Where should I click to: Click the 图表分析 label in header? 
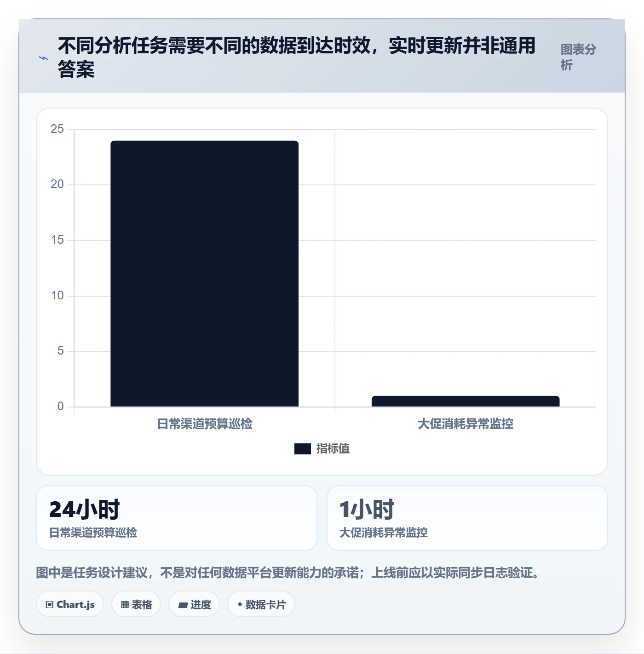[x=578, y=57]
